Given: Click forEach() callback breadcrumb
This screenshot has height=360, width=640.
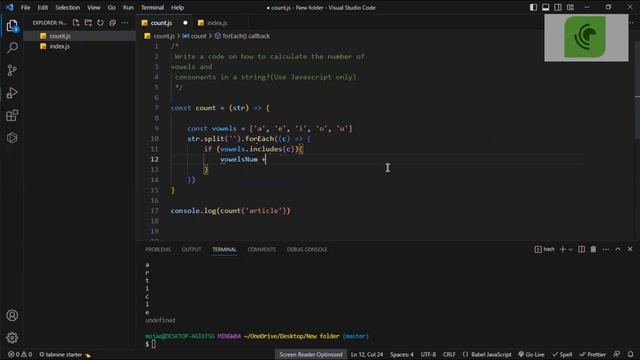Looking at the screenshot, I should click(x=242, y=36).
